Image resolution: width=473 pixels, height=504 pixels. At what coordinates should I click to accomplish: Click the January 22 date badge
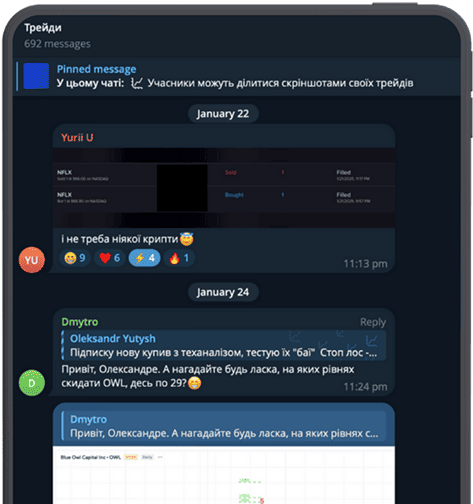point(223,114)
